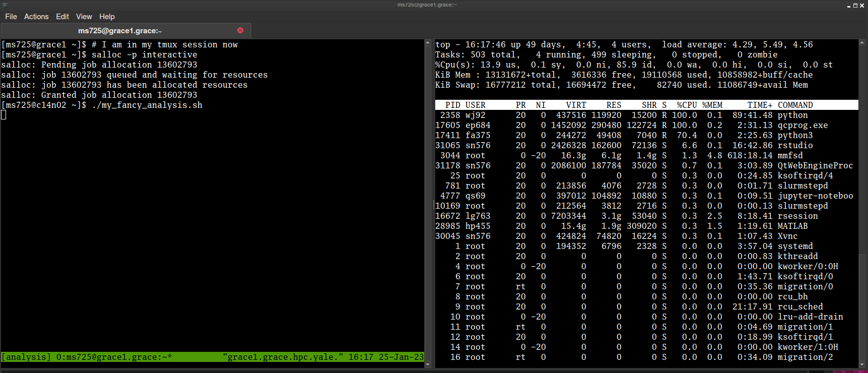Image resolution: width=868 pixels, height=373 pixels.
Task: Click the window menu icon in title bar
Action: [x=5, y=5]
